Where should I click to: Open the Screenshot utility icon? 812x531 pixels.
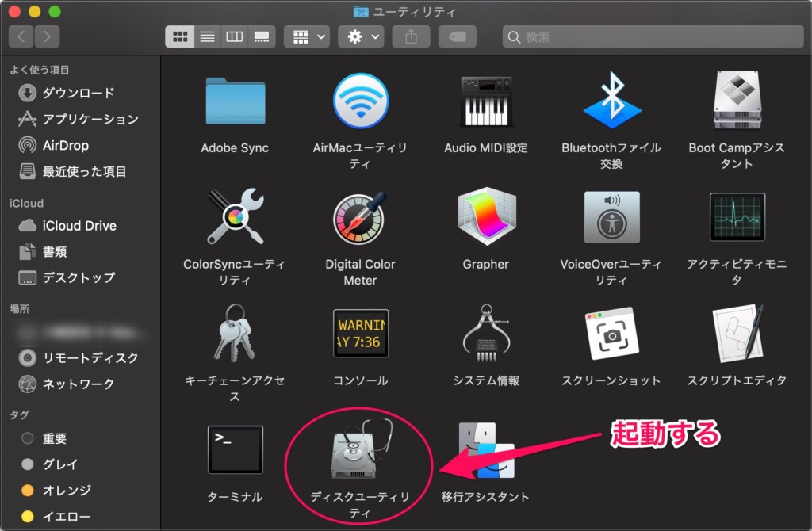tap(611, 334)
